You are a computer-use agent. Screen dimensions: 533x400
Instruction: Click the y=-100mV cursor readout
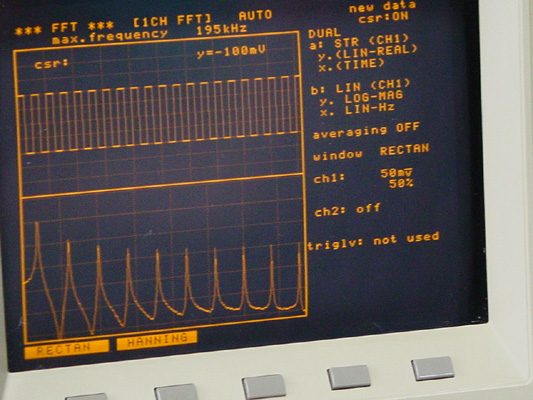pyautogui.click(x=231, y=52)
